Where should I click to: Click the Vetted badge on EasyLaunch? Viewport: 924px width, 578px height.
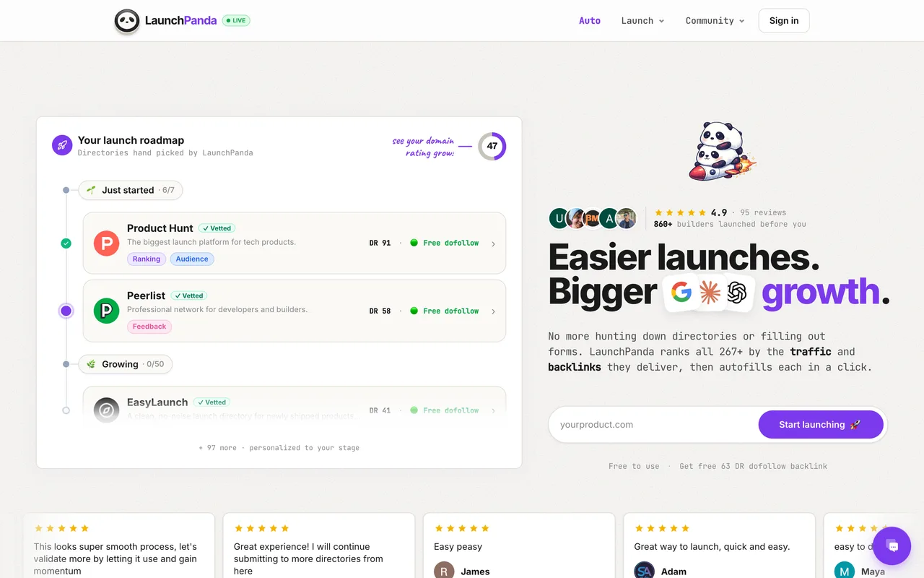(x=212, y=402)
